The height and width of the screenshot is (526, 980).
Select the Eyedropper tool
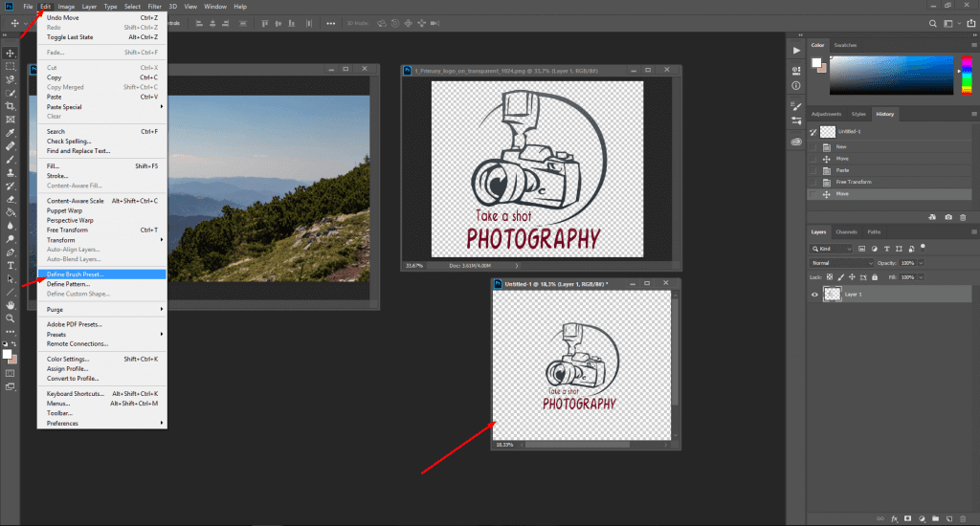(10, 132)
